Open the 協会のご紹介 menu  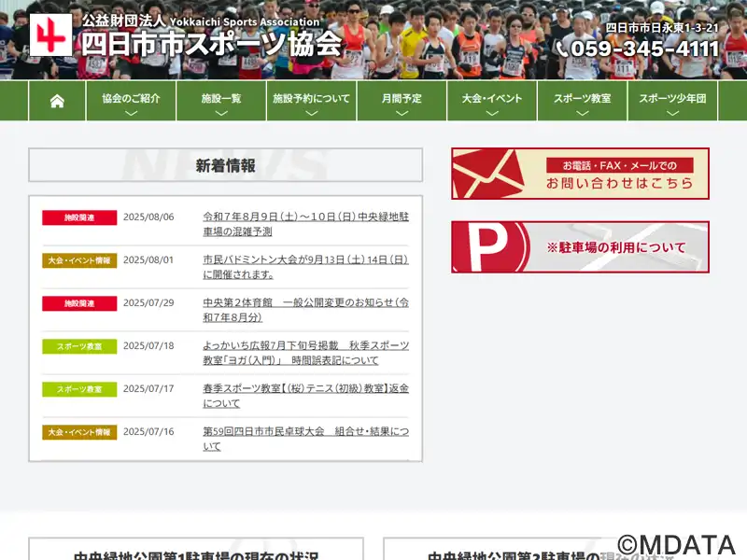pyautogui.click(x=131, y=101)
